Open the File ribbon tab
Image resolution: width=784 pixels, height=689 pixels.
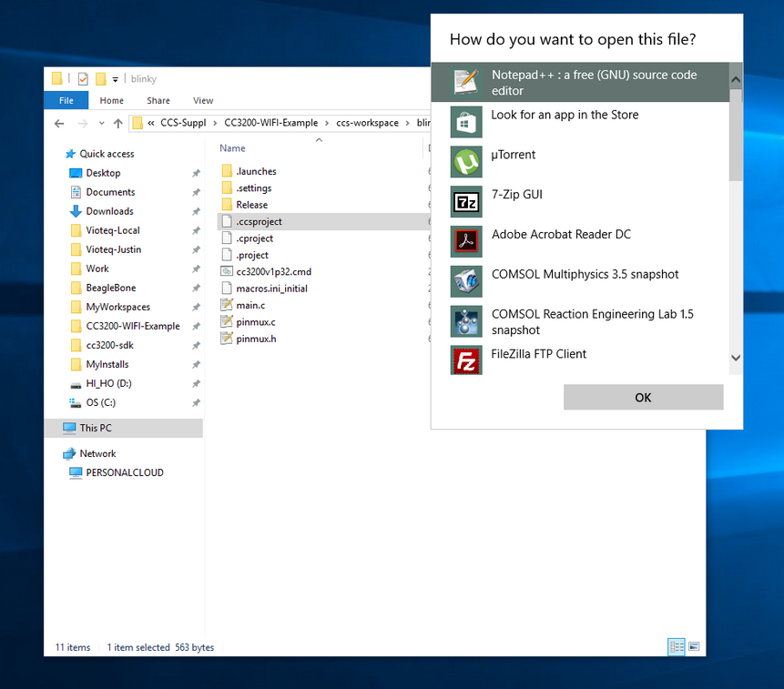[66, 100]
